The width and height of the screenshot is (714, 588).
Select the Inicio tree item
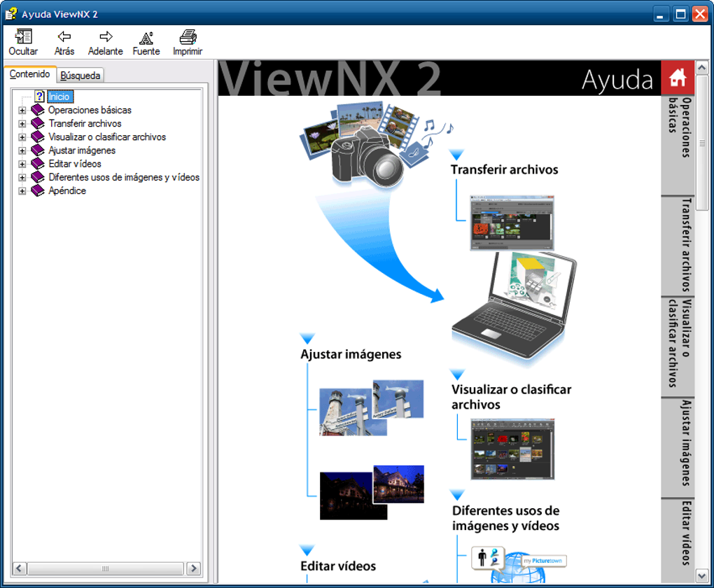pos(59,97)
